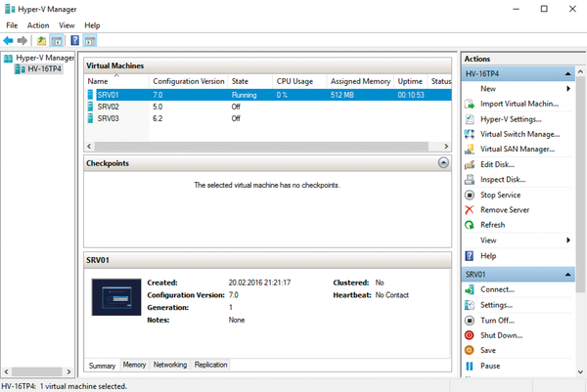The height and width of the screenshot is (392, 587).
Task: Click the SRV01 Settings icon
Action: tap(470, 305)
